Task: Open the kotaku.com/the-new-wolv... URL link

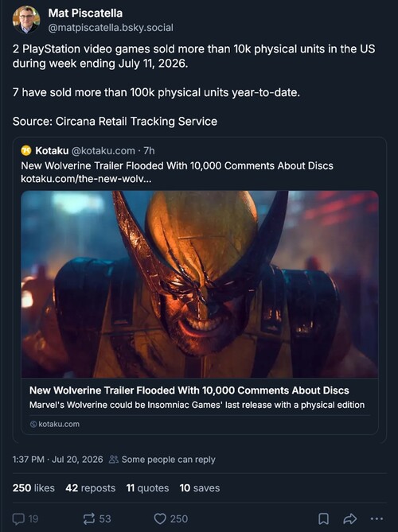Action: [x=86, y=178]
